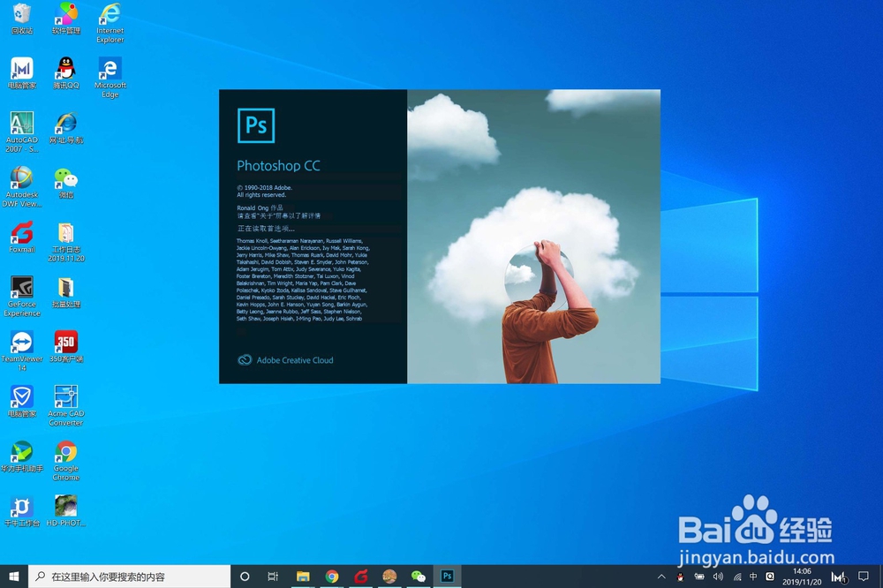883x588 pixels.
Task: Click the 正在读取首选项... status text
Action: point(266,229)
